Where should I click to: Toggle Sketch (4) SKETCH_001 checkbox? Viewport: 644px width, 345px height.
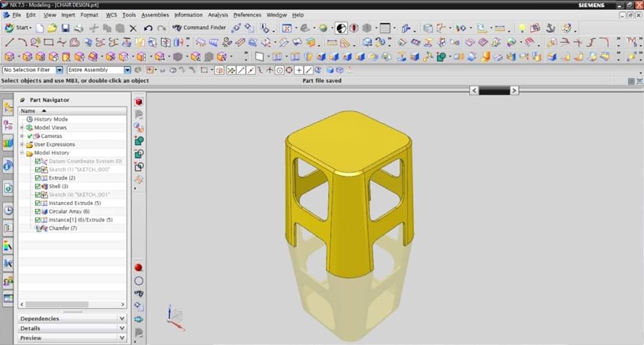pyautogui.click(x=38, y=195)
